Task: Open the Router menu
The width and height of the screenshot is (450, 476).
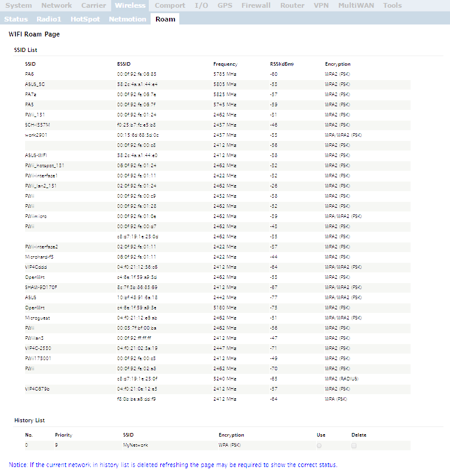Action: point(292,5)
